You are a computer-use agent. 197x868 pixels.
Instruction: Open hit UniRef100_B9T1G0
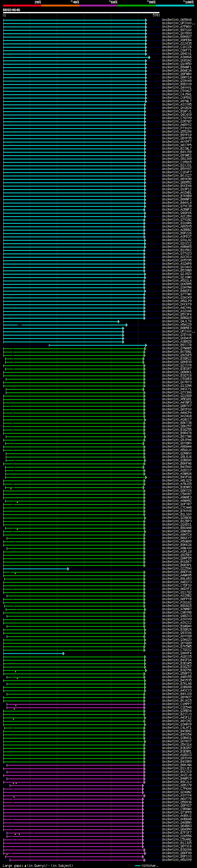point(177,30)
